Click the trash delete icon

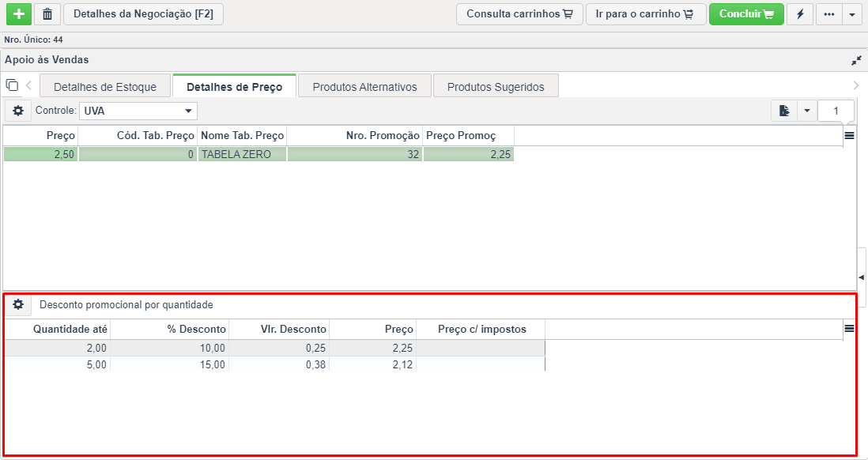(x=47, y=14)
